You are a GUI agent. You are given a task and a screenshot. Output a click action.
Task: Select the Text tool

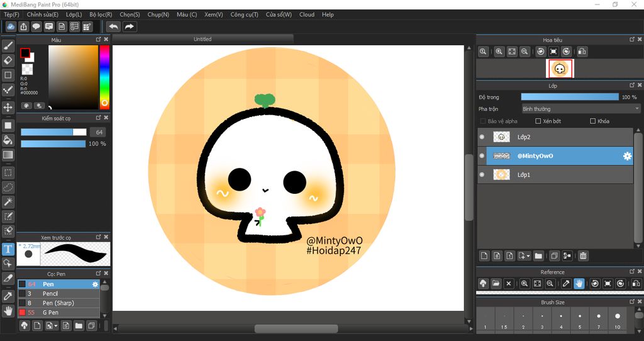pyautogui.click(x=8, y=249)
